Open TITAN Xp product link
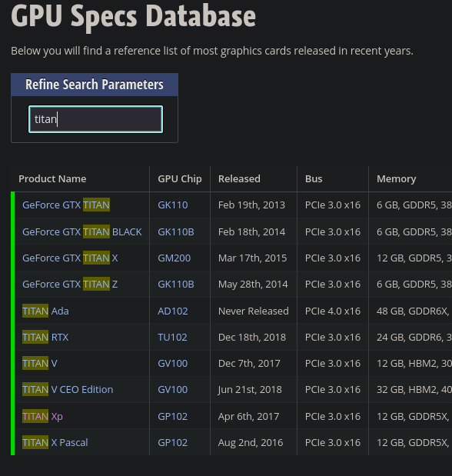 pyautogui.click(x=42, y=417)
